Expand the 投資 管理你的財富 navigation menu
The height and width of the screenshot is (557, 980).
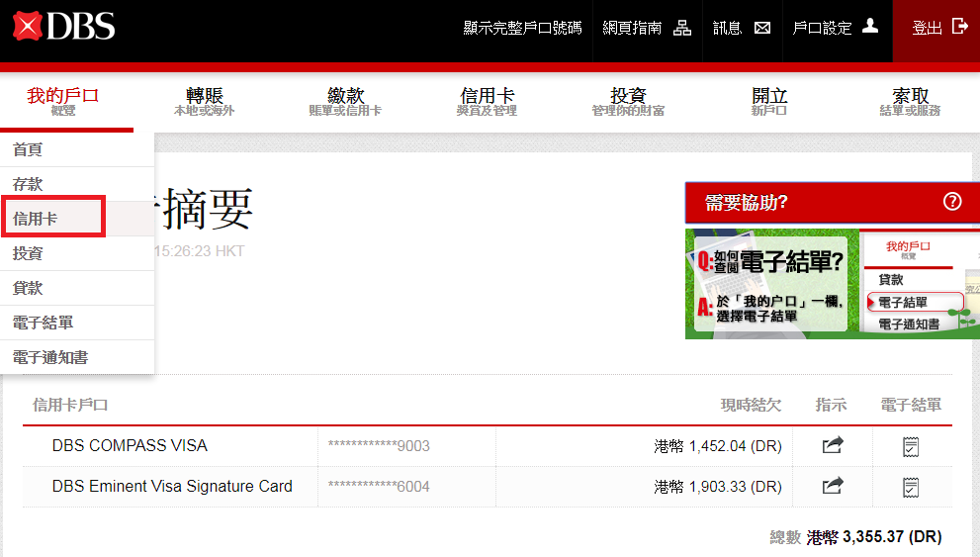(x=628, y=101)
